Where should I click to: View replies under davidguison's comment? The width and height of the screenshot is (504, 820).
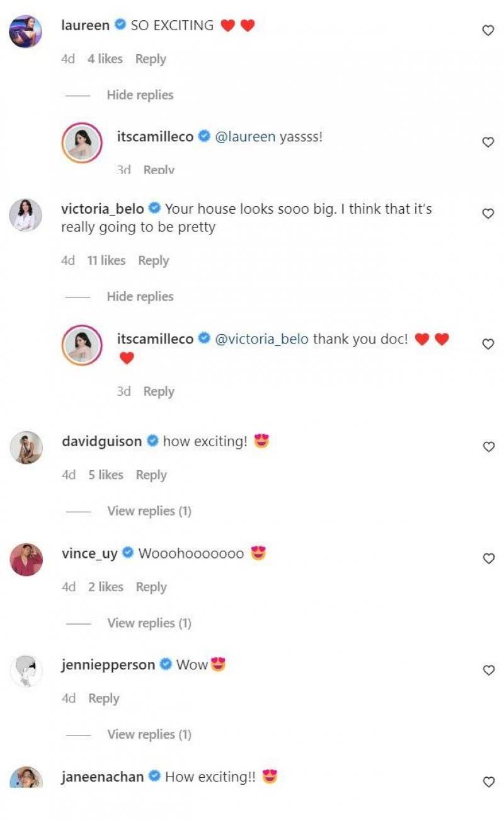tap(149, 511)
